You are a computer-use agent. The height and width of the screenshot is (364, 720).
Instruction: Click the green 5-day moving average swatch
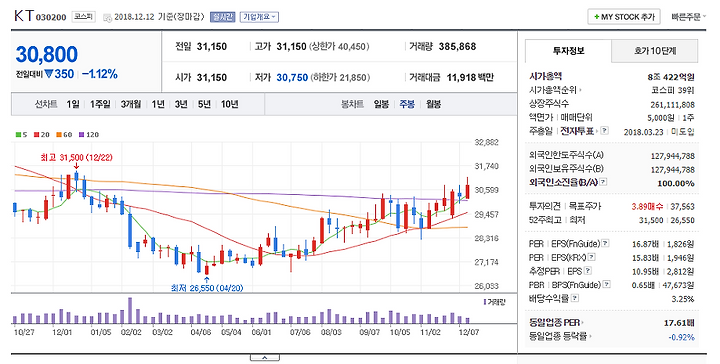coord(18,135)
